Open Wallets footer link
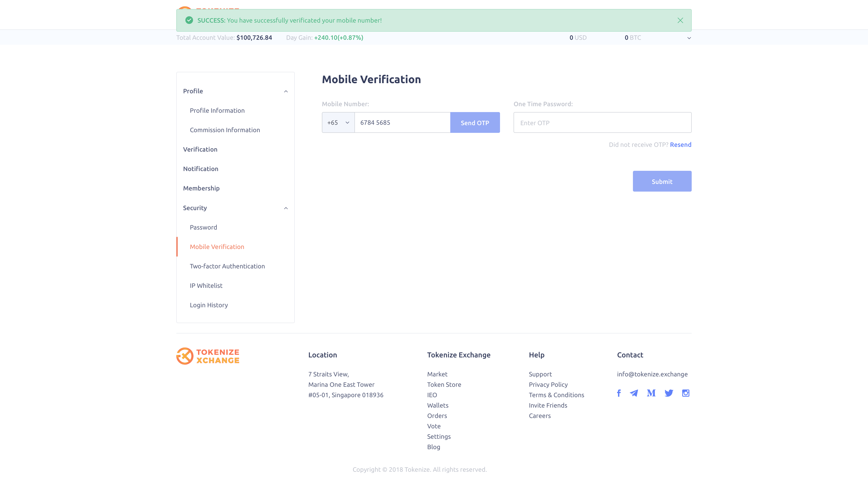Image resolution: width=868 pixels, height=488 pixels. [x=437, y=406]
